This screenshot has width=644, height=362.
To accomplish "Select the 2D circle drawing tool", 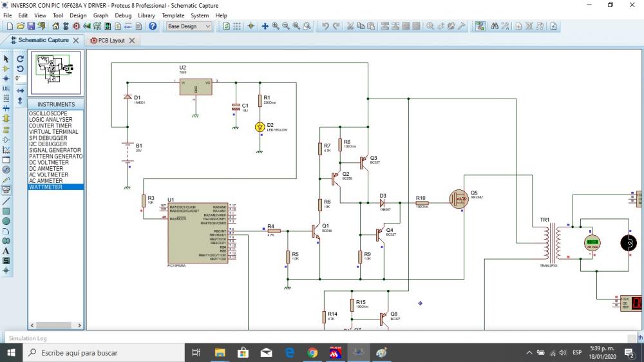I will pyautogui.click(x=6, y=221).
